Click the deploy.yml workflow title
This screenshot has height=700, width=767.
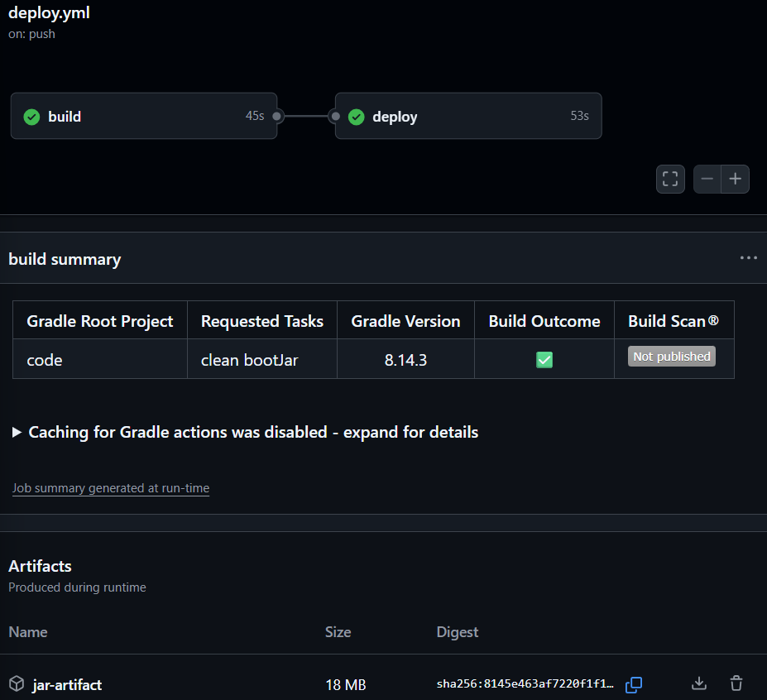tap(49, 12)
